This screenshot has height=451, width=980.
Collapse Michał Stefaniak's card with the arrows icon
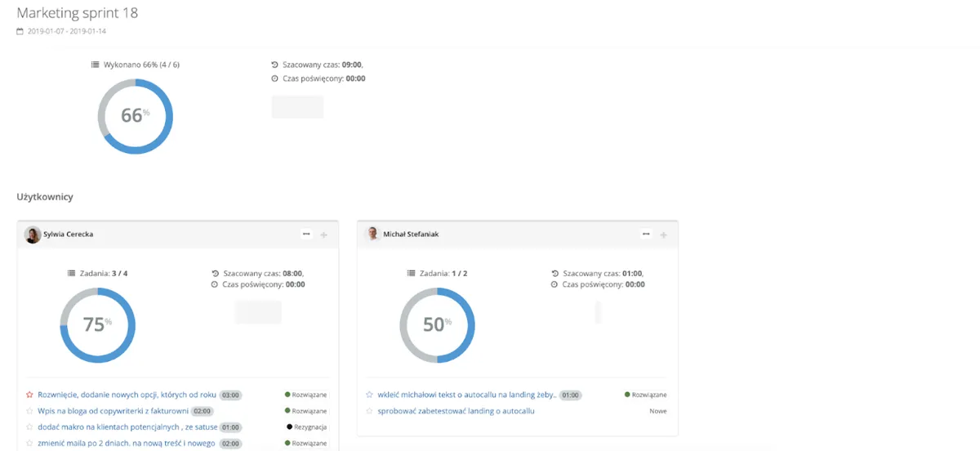[646, 234]
